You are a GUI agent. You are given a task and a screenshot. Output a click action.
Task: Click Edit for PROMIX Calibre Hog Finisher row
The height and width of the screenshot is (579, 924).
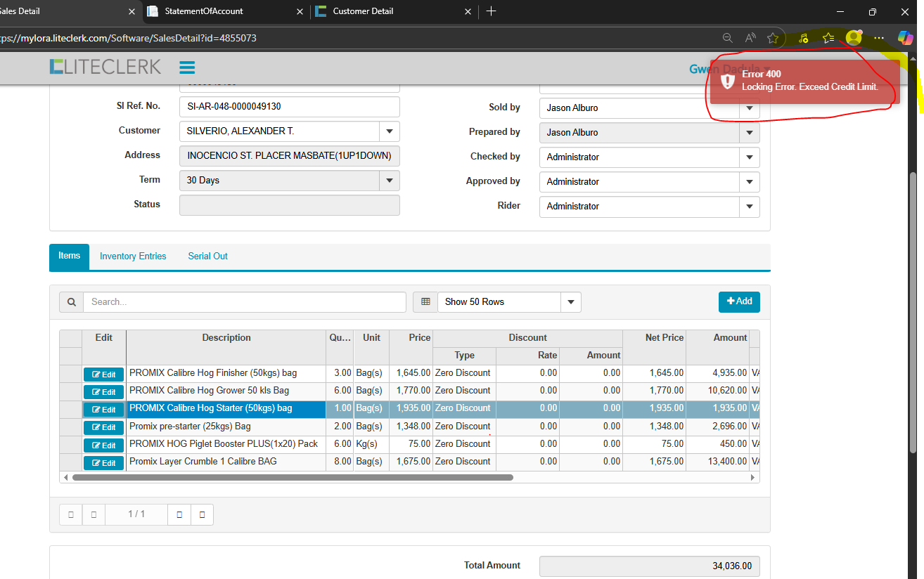click(x=103, y=375)
